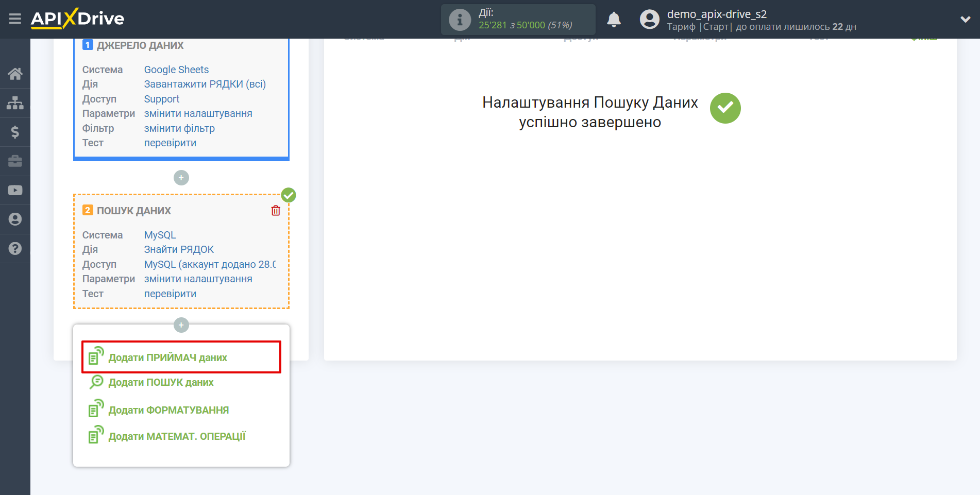Expand the account dropdown chevron
Image resolution: width=980 pixels, height=495 pixels.
[x=966, y=20]
